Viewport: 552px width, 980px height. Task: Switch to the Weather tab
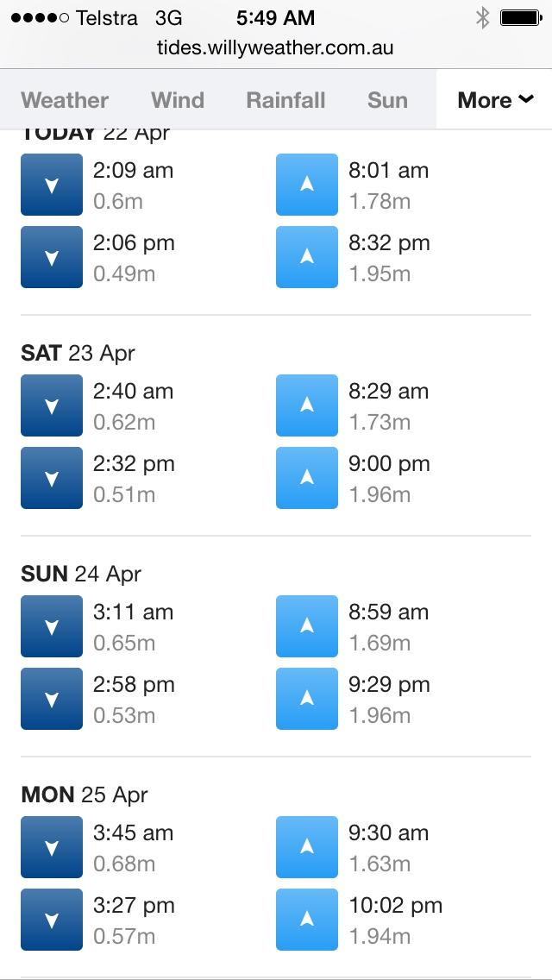tap(65, 100)
